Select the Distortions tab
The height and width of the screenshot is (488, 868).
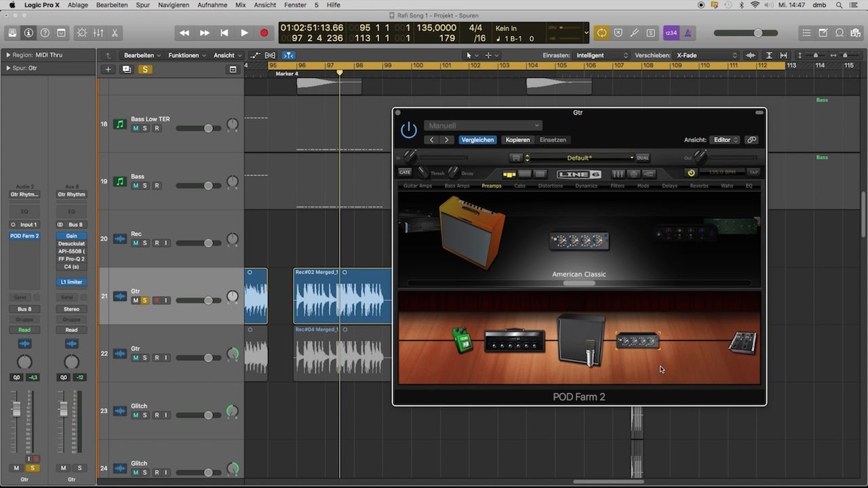[551, 186]
